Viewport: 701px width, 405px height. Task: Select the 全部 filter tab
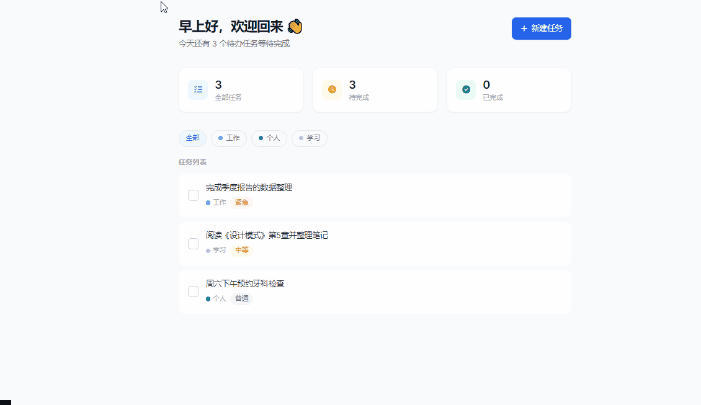click(x=192, y=138)
